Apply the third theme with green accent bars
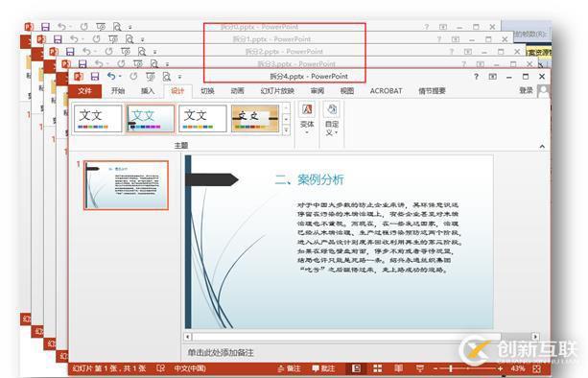588x378 pixels. (202, 118)
